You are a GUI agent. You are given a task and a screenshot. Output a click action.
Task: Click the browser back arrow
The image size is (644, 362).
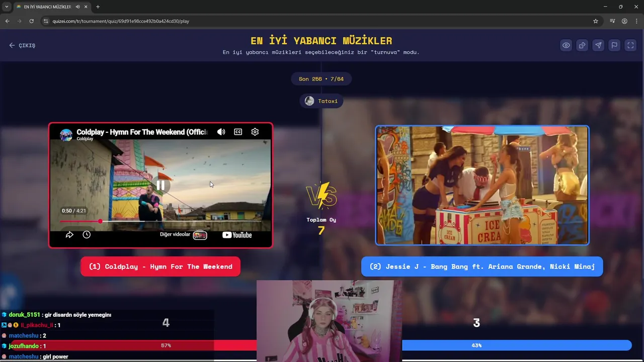(7, 21)
